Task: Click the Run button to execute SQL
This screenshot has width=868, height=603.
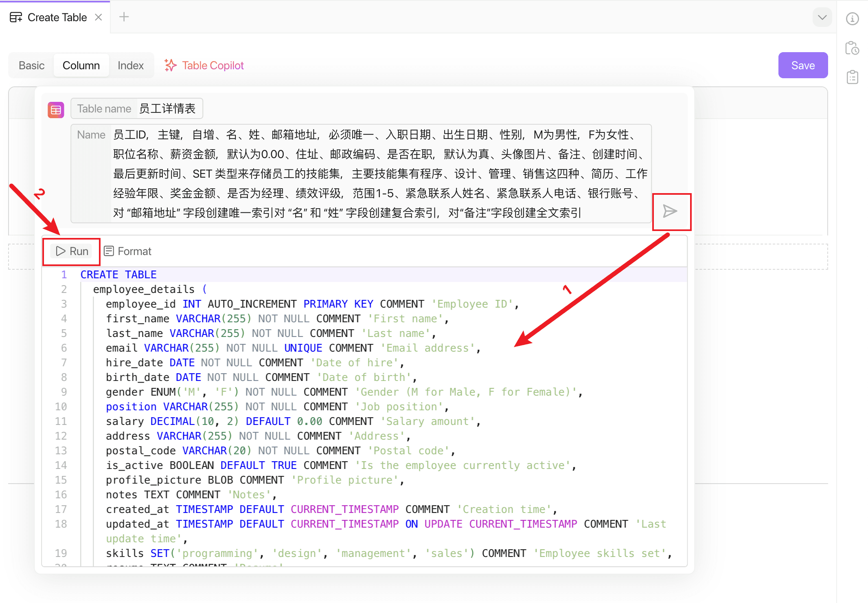Action: click(72, 251)
